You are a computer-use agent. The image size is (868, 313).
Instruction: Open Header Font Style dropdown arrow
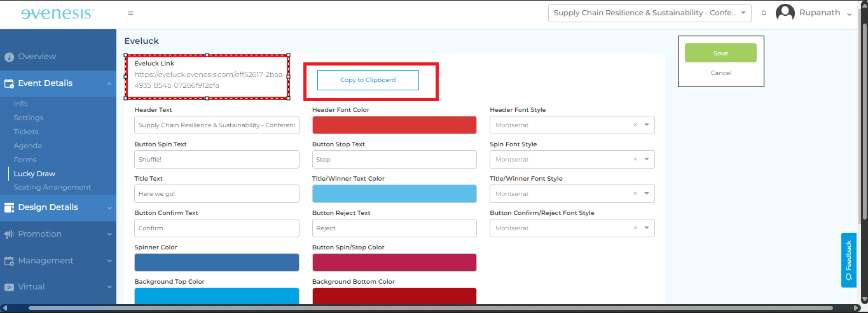(647, 125)
